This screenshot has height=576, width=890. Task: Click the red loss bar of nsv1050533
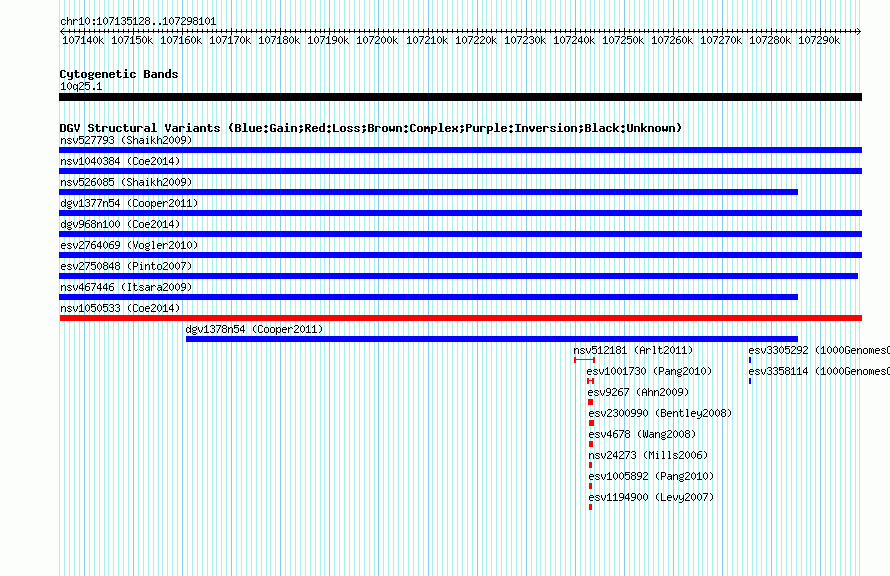pos(460,318)
